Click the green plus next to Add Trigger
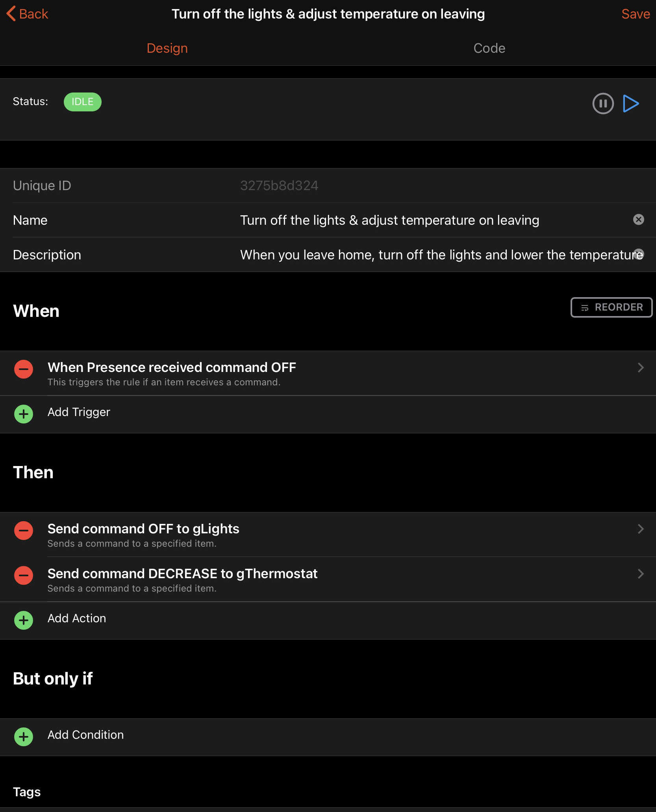Viewport: 656px width, 812px height. pyautogui.click(x=23, y=414)
